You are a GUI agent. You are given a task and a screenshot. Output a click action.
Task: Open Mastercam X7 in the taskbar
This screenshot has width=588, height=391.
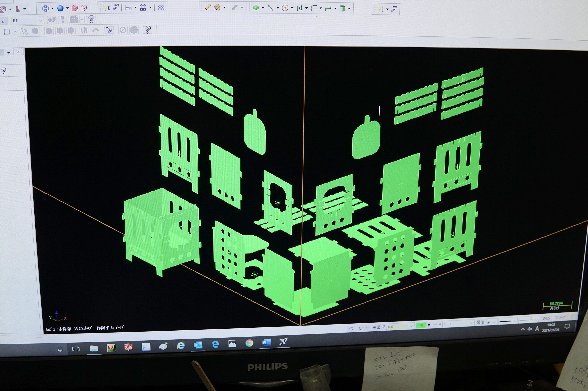tap(283, 341)
